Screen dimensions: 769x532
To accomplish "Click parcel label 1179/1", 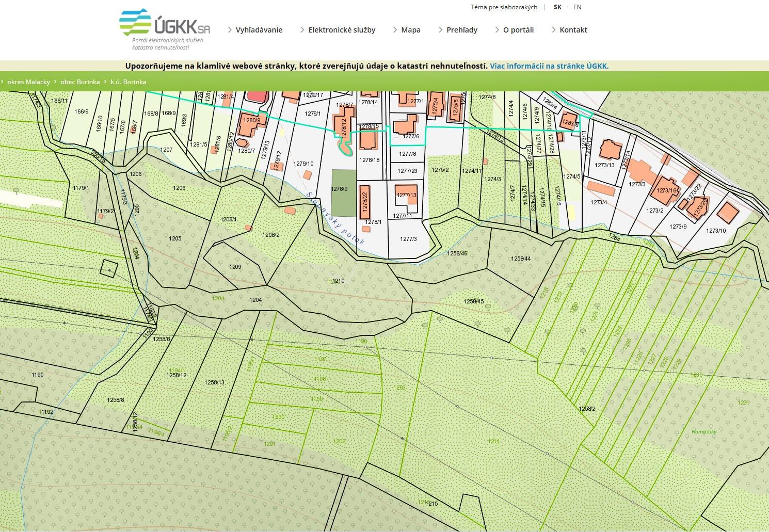I will (81, 188).
